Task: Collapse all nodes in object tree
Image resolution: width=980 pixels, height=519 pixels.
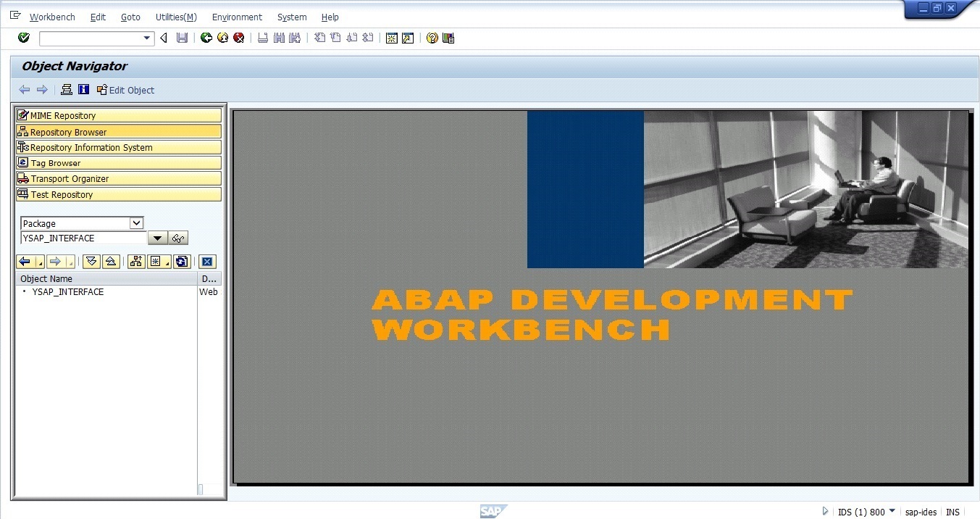Action: [111, 262]
